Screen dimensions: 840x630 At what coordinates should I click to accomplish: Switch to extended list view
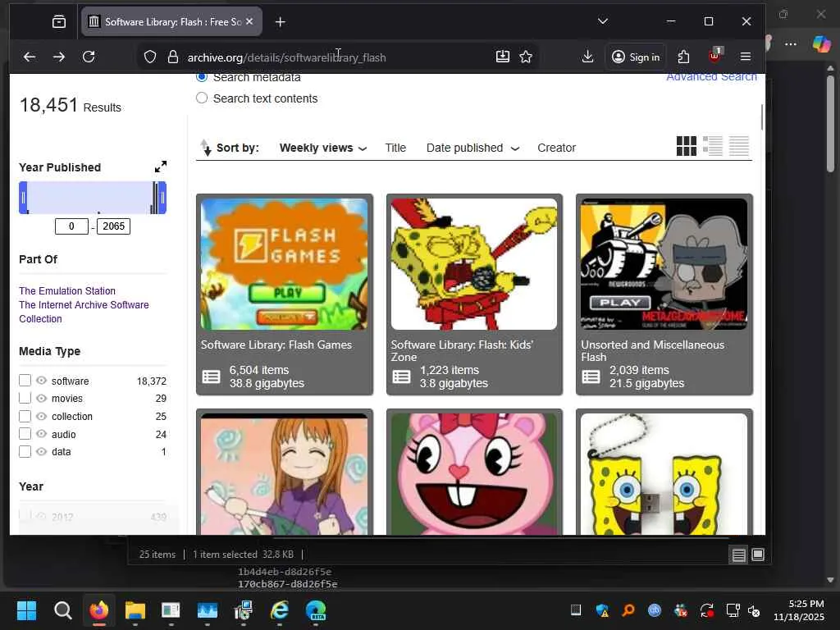click(713, 146)
